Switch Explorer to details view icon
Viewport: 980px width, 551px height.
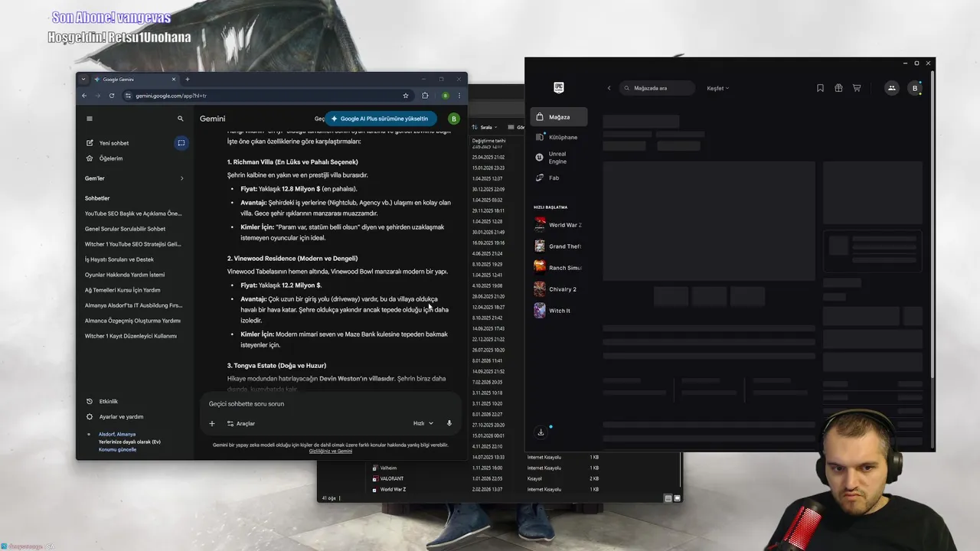click(x=668, y=498)
